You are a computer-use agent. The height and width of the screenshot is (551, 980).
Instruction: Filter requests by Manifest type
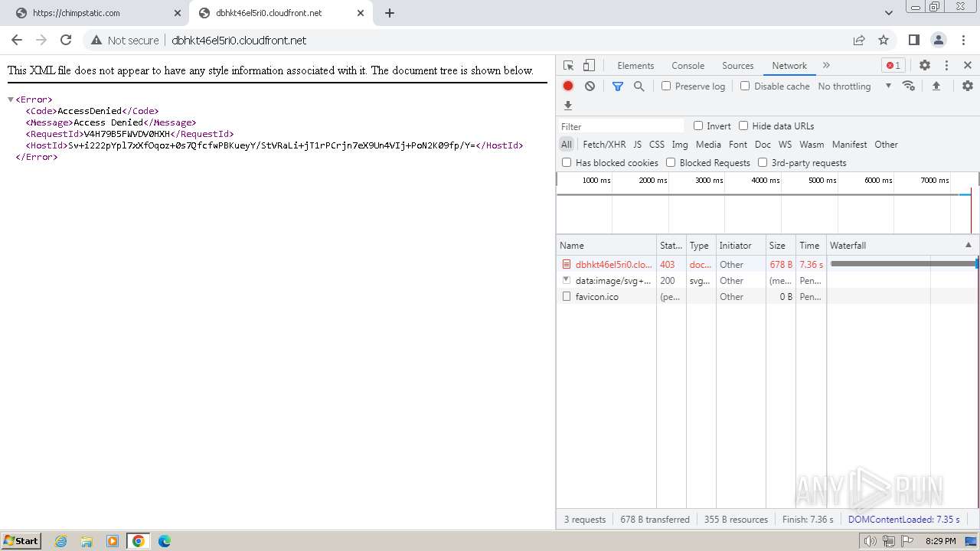[850, 144]
